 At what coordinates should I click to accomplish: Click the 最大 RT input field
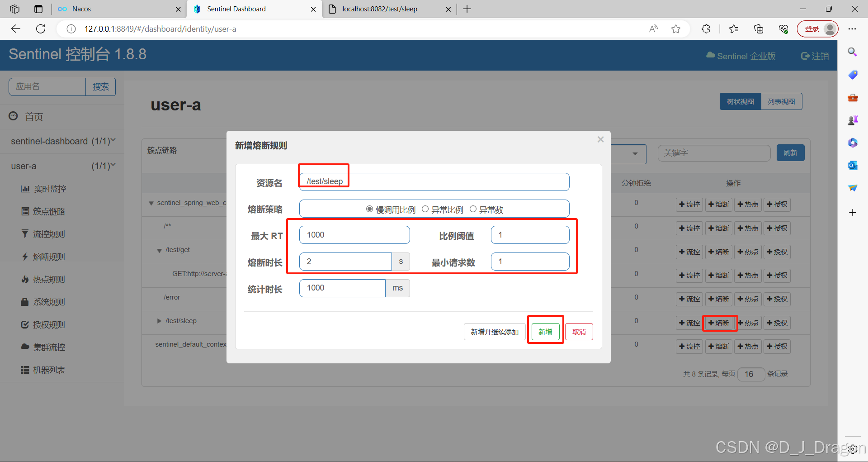click(354, 235)
